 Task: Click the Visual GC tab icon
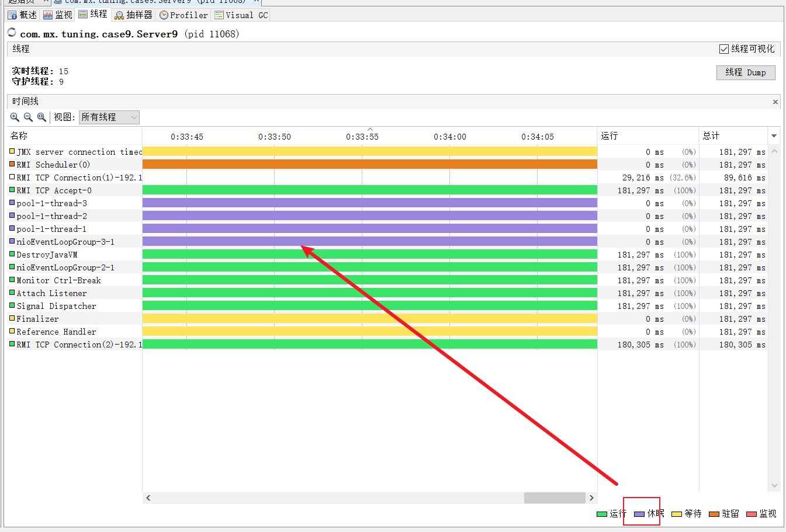pos(219,15)
